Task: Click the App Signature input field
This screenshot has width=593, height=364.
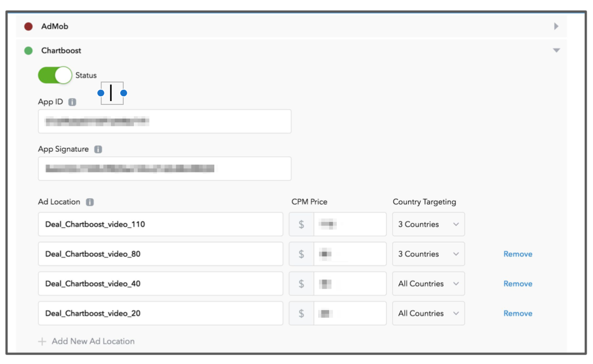Action: pos(164,169)
